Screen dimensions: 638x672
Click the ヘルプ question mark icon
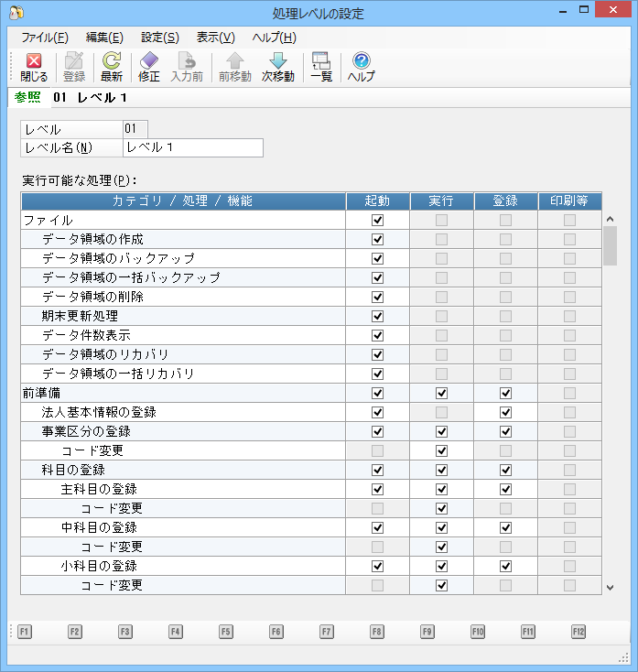pyautogui.click(x=362, y=61)
